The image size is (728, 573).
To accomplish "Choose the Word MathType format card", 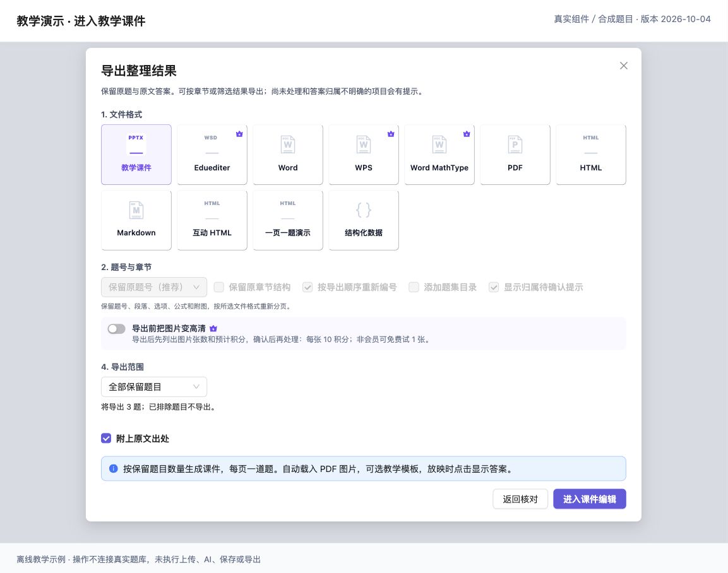I will (439, 155).
